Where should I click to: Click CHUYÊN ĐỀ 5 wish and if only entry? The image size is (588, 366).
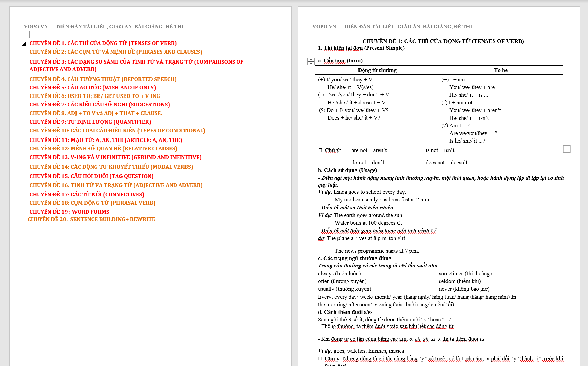coord(92,88)
